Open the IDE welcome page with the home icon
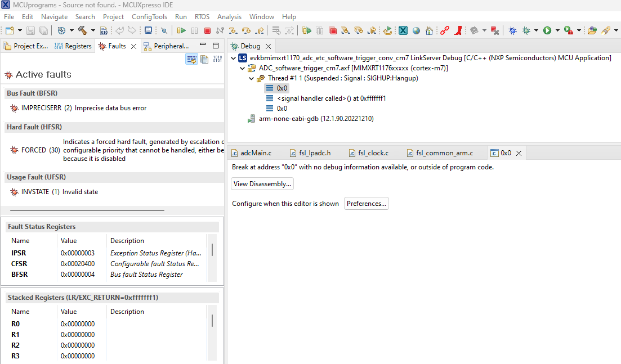The width and height of the screenshot is (621, 364). pos(429,30)
